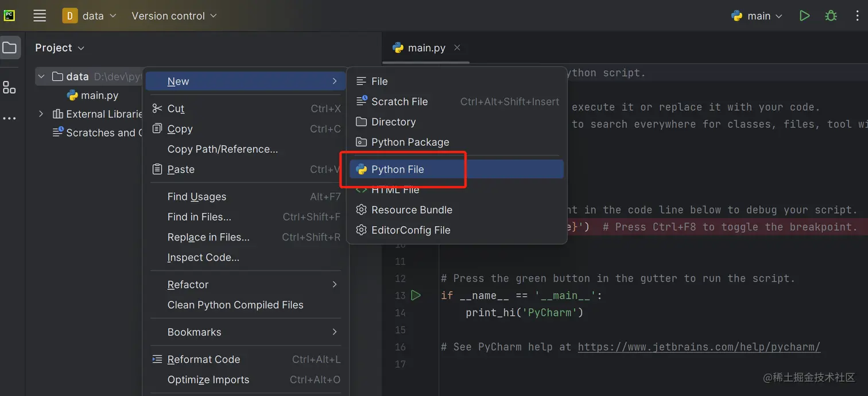Open the data project dropdown

(x=90, y=15)
